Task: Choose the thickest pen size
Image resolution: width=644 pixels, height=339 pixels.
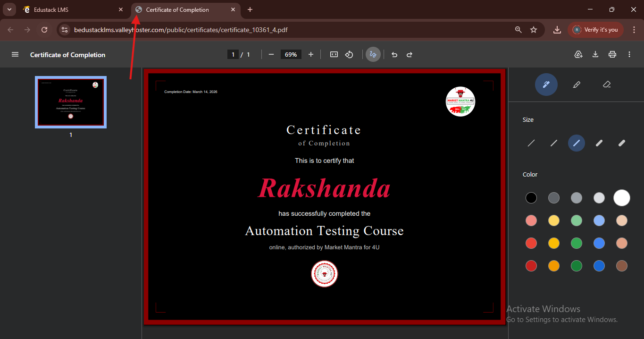Action: point(622,143)
